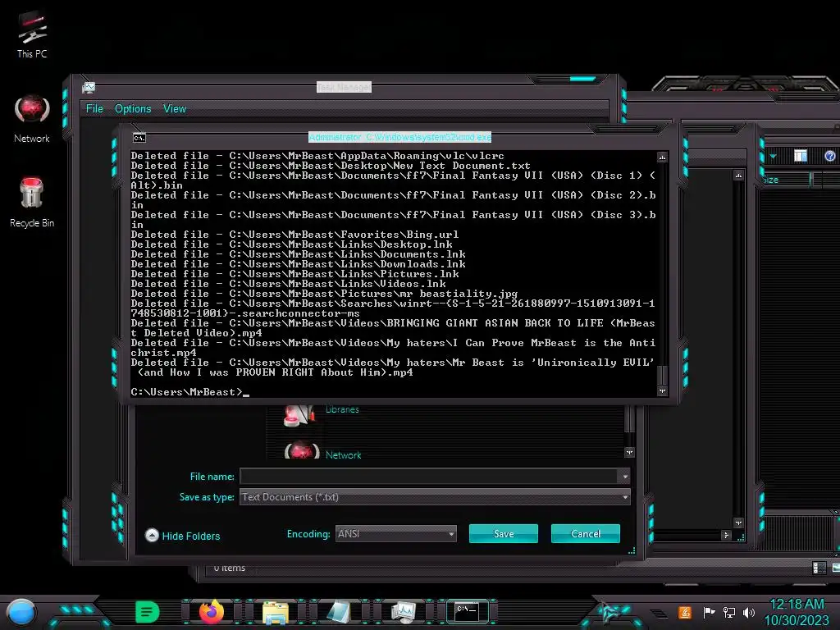Click the '0 items' status text
This screenshot has width=840, height=630.
point(230,568)
